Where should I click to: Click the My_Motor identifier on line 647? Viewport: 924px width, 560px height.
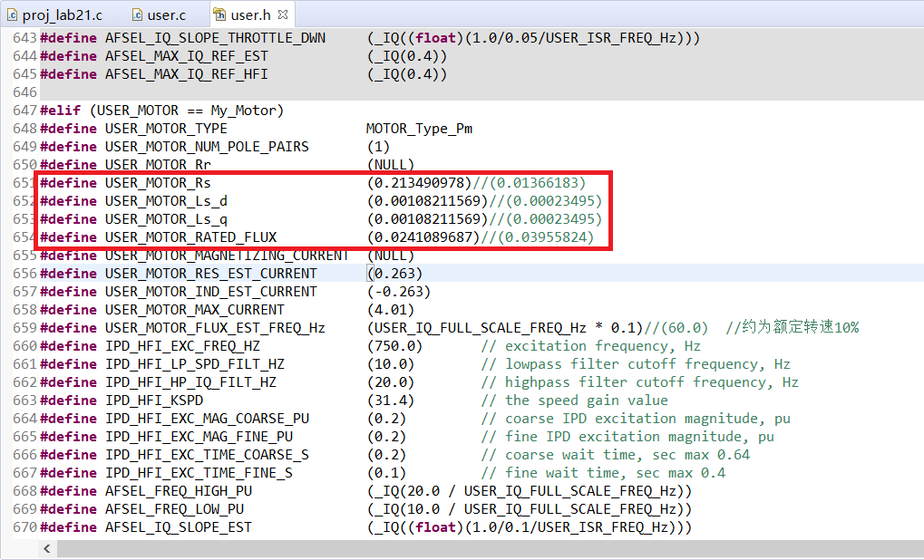243,111
